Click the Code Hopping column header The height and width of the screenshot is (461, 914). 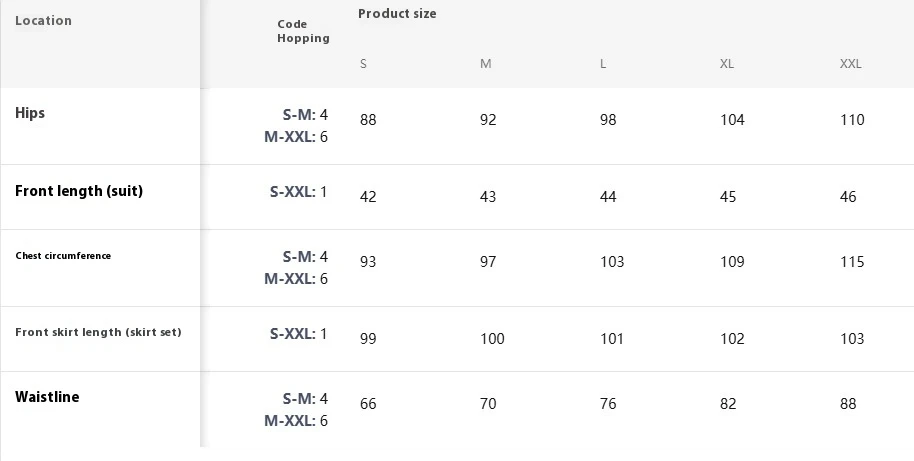[303, 31]
